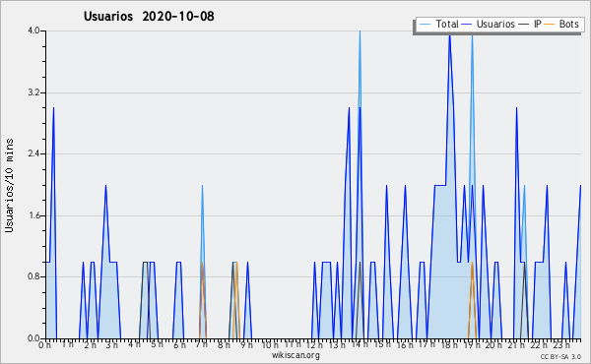Click the '14 h' x-axis label
Image resolution: width=591 pixels, height=364 pixels.
pos(360,344)
